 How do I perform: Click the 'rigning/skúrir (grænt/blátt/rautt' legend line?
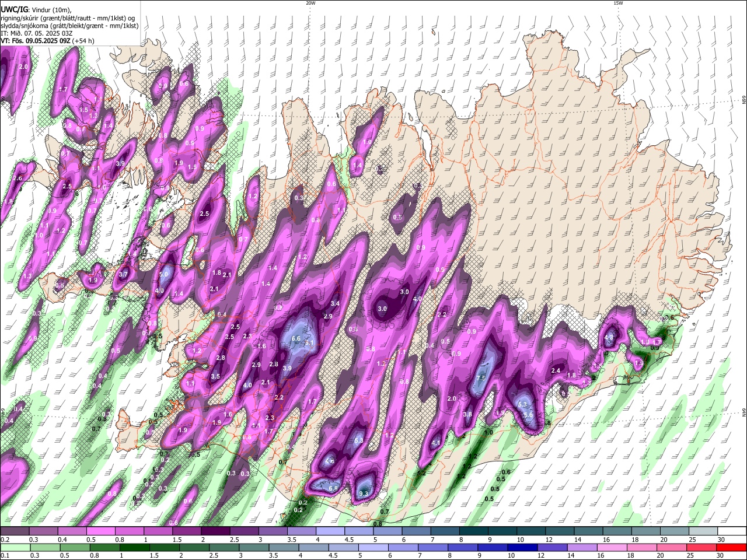(x=67, y=17)
